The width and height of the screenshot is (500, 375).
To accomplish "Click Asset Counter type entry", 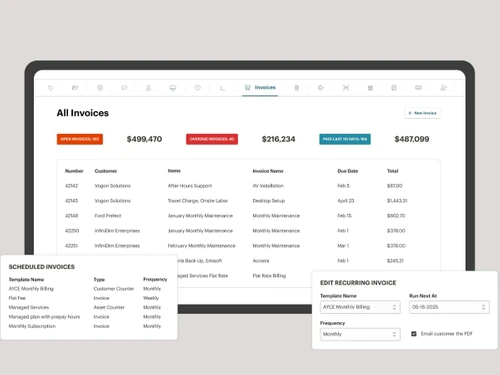I will (109, 307).
